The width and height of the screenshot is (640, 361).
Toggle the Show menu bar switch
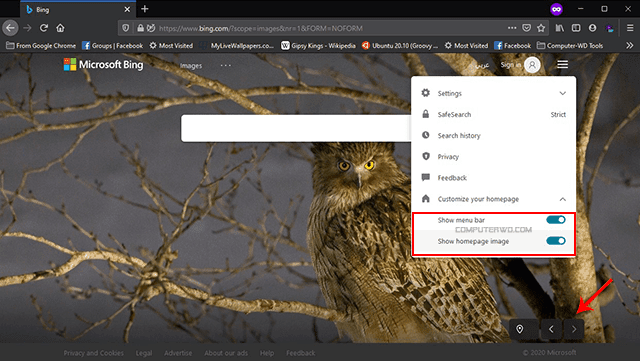[x=556, y=220]
